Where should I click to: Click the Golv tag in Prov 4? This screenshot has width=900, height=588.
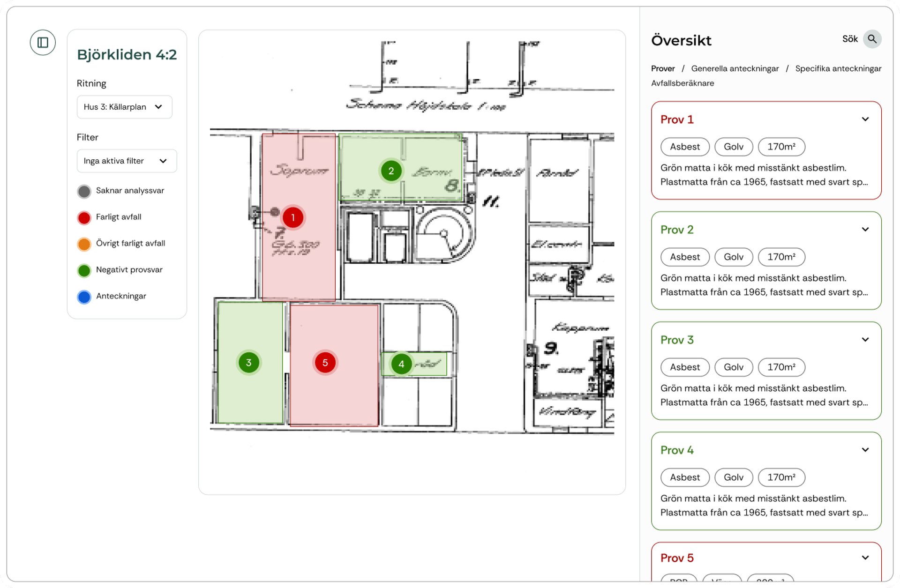coord(734,477)
